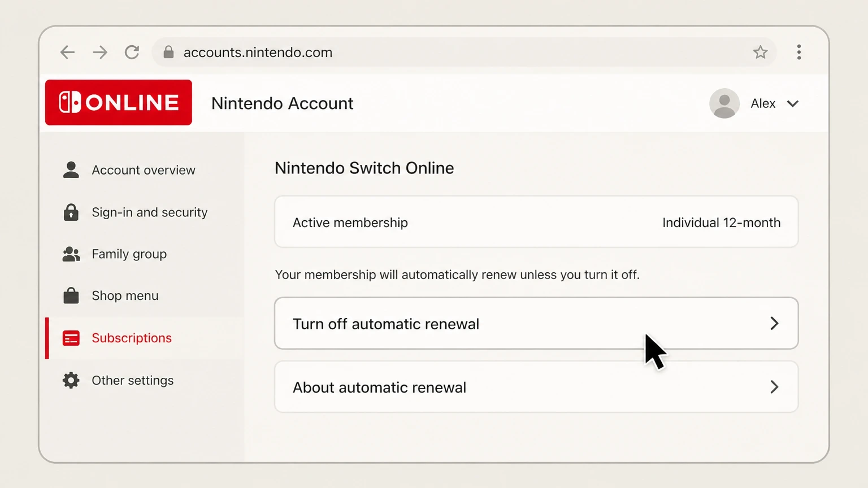
Task: Open Other settings section
Action: coord(145,380)
